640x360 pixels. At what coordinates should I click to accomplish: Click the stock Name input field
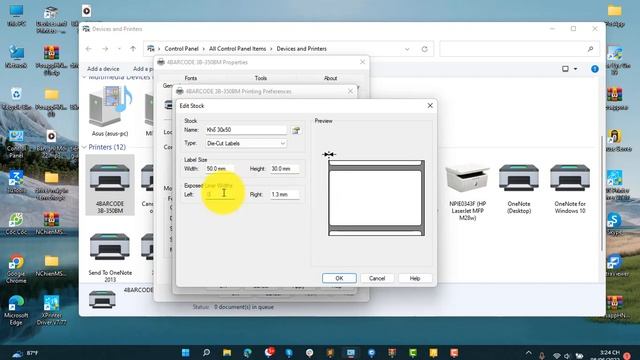coord(246,130)
